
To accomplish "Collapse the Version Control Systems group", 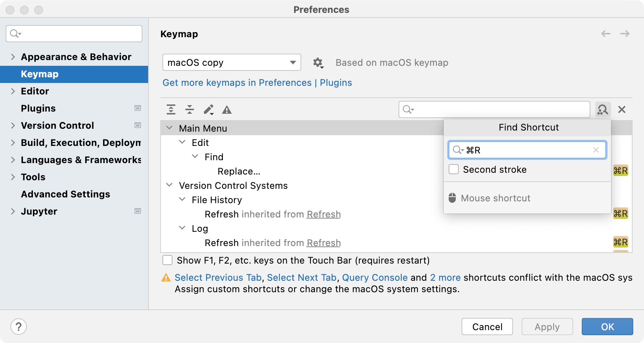I will pos(170,185).
